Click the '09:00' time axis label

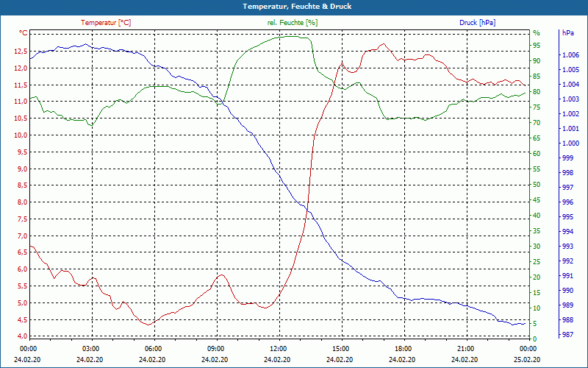(x=215, y=348)
